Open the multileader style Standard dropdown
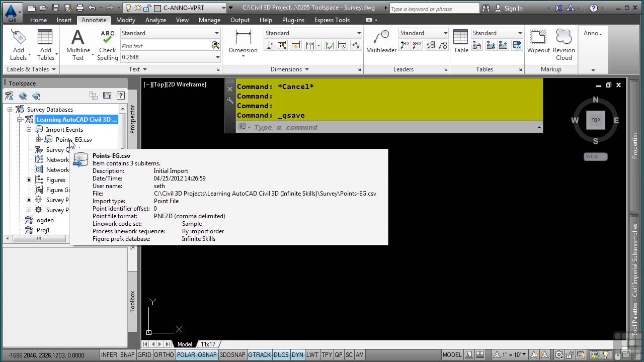 [445, 33]
